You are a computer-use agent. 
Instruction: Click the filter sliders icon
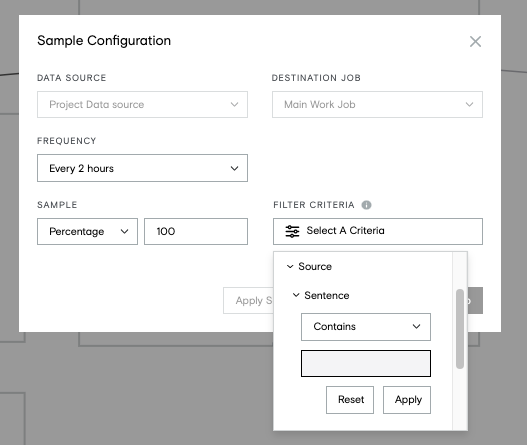click(292, 231)
